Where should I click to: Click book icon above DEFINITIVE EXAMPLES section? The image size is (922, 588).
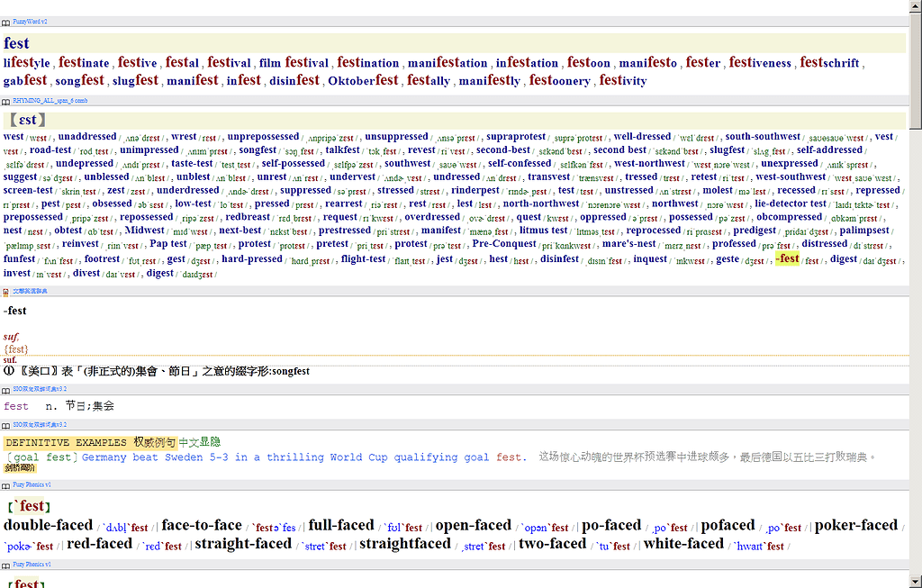[x=6, y=424]
